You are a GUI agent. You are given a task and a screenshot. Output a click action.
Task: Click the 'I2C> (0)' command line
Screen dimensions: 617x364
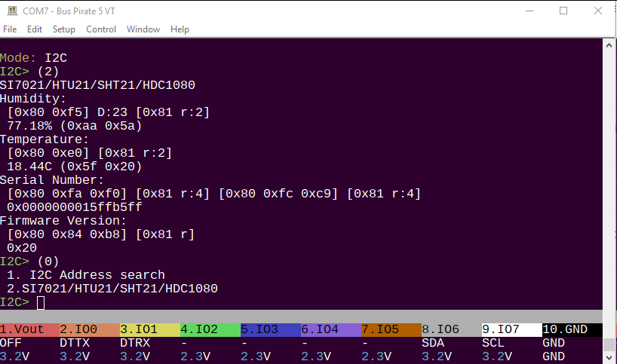coord(29,262)
